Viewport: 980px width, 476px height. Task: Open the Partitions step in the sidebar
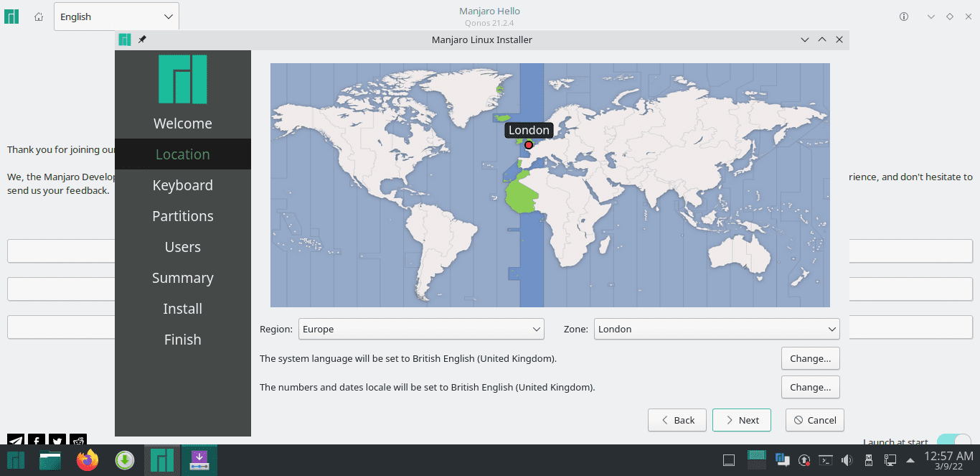(183, 216)
